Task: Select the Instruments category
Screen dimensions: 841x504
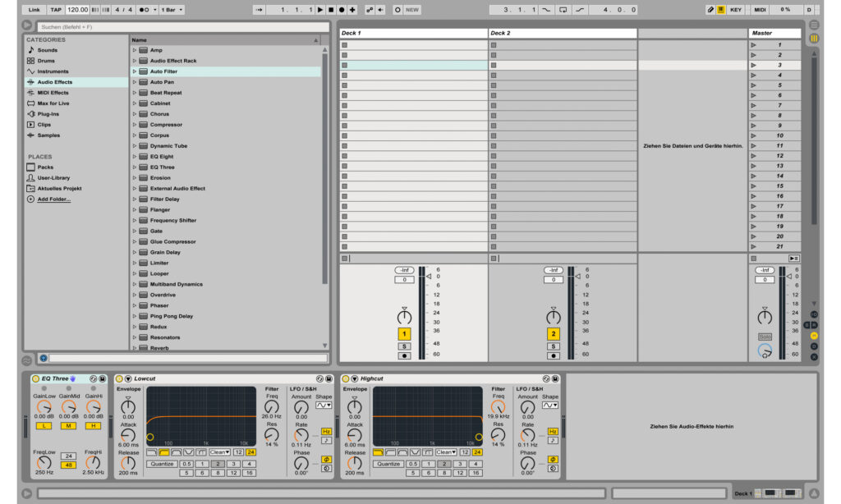Action: coord(53,71)
